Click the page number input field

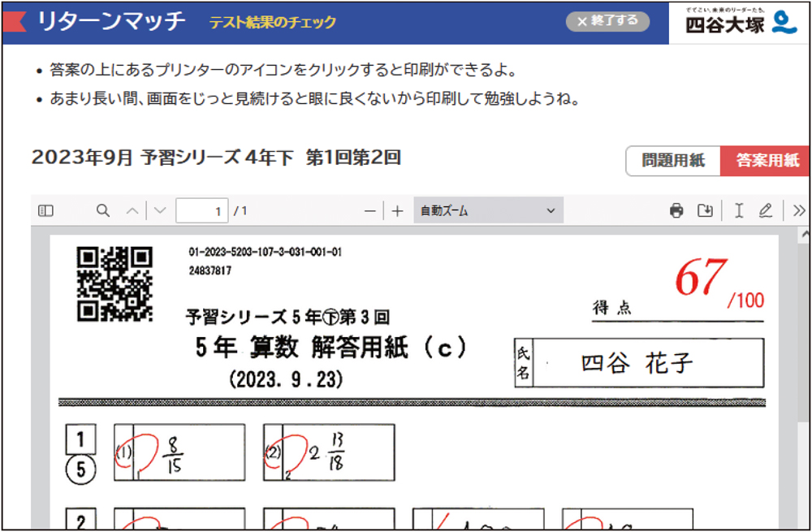pyautogui.click(x=202, y=211)
